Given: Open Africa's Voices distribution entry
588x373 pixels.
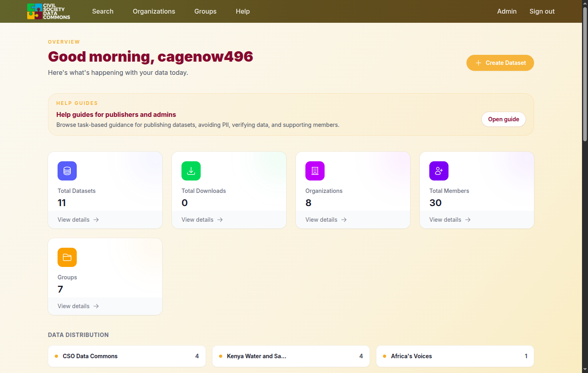Looking at the screenshot, I should [455, 356].
